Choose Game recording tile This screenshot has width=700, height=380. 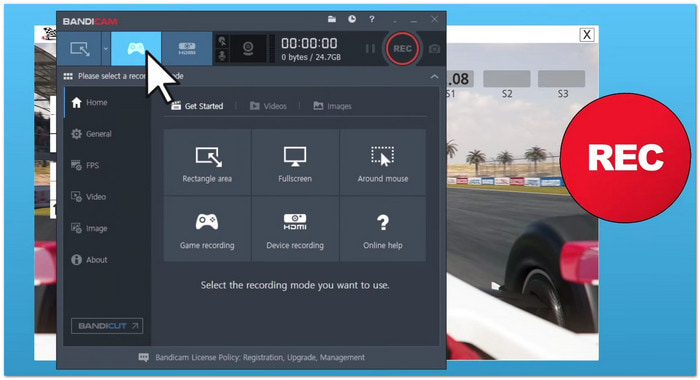tap(207, 229)
